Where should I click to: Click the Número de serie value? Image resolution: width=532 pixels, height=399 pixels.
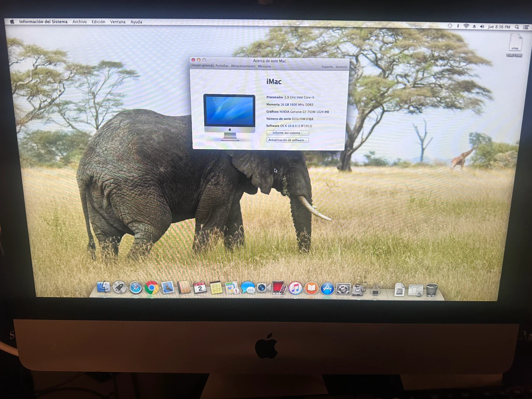tap(303, 119)
